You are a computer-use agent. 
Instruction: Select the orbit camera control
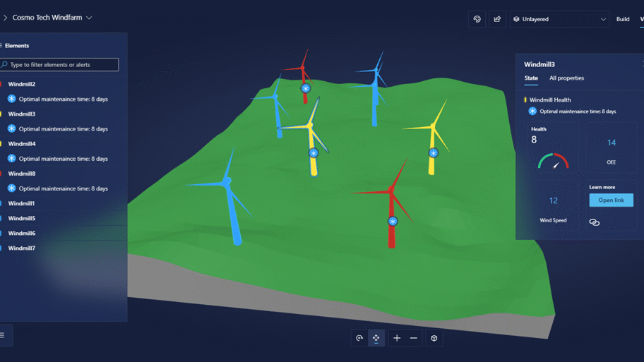pos(359,338)
